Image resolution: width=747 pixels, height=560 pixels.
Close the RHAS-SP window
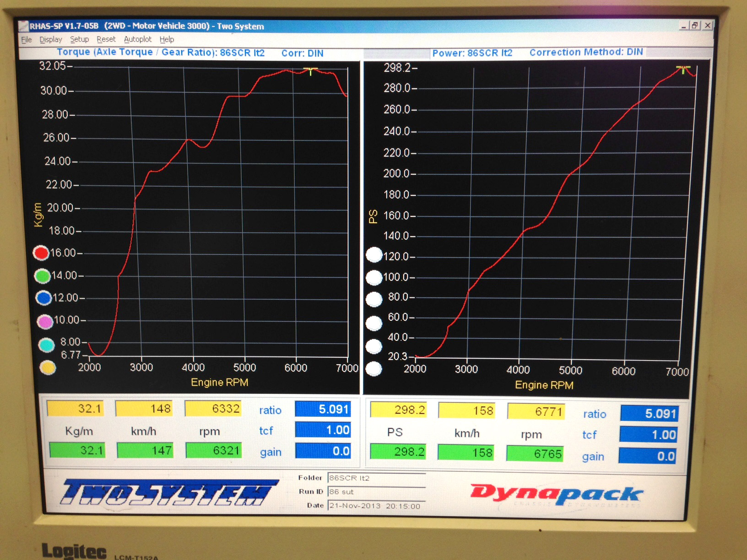pos(708,25)
